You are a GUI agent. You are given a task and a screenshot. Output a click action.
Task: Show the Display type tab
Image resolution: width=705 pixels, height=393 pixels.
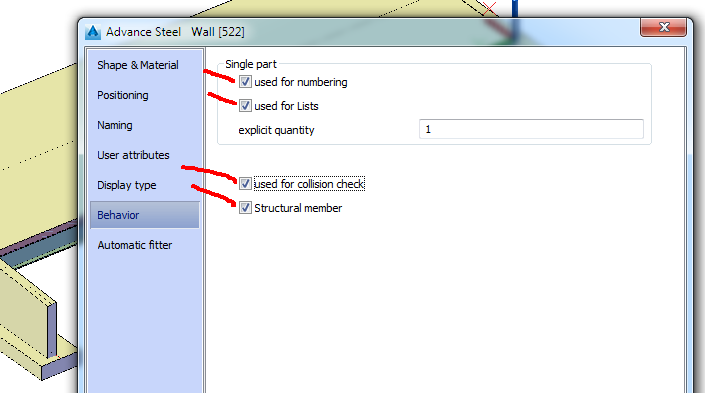(x=127, y=185)
